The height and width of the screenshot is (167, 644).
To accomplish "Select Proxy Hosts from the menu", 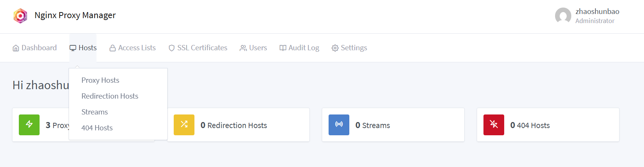I will [x=100, y=80].
